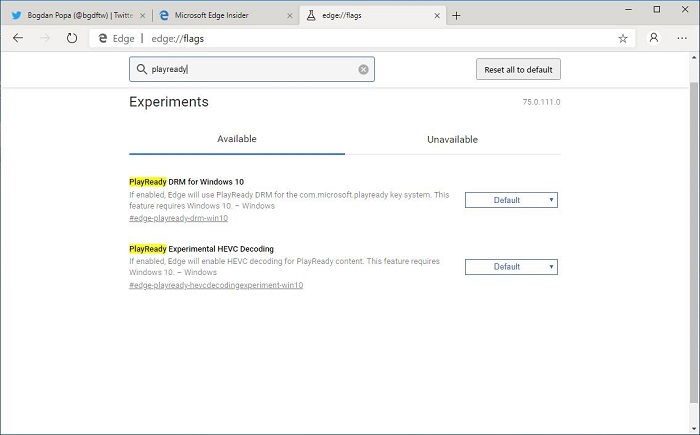Expand the PlayReady Experimental HEVC Decoding dropdown

(x=511, y=267)
